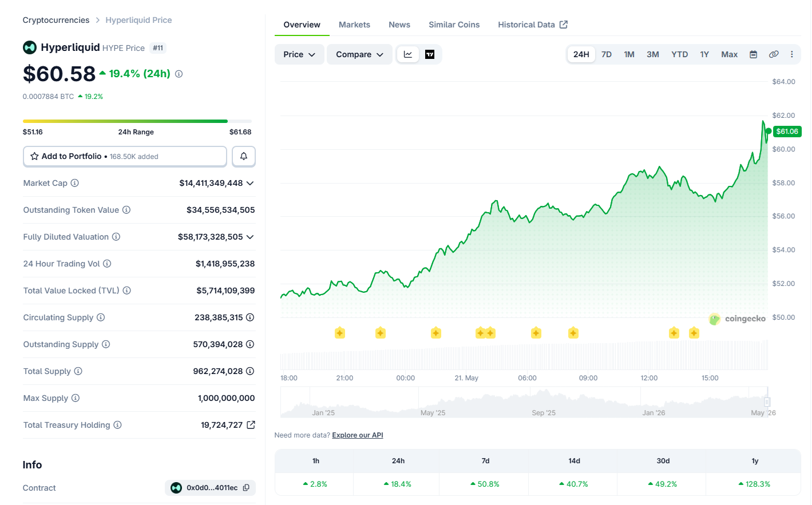Click info icon next to Max Supply
812x505 pixels.
coord(76,398)
